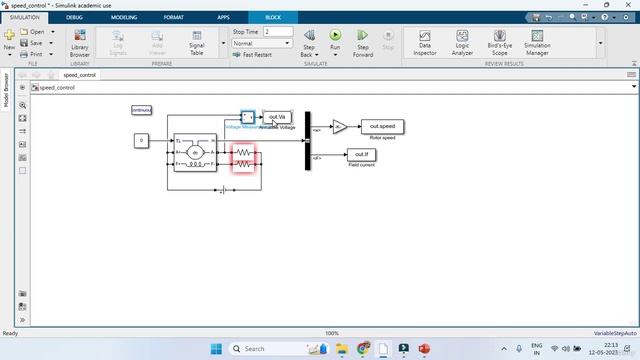This screenshot has width=640, height=360.
Task: Click the Stop Time input field
Action: pos(278,32)
